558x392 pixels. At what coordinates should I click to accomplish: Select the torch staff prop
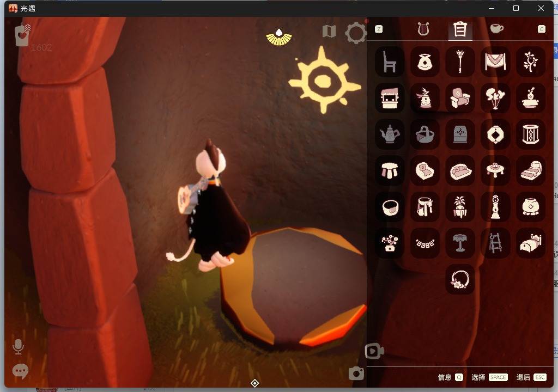(460, 62)
